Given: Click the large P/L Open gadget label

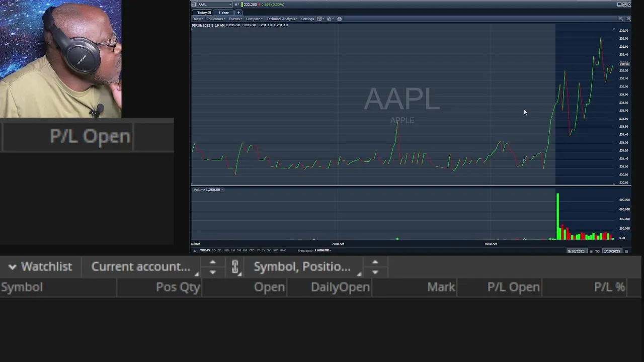Looking at the screenshot, I should point(90,136).
